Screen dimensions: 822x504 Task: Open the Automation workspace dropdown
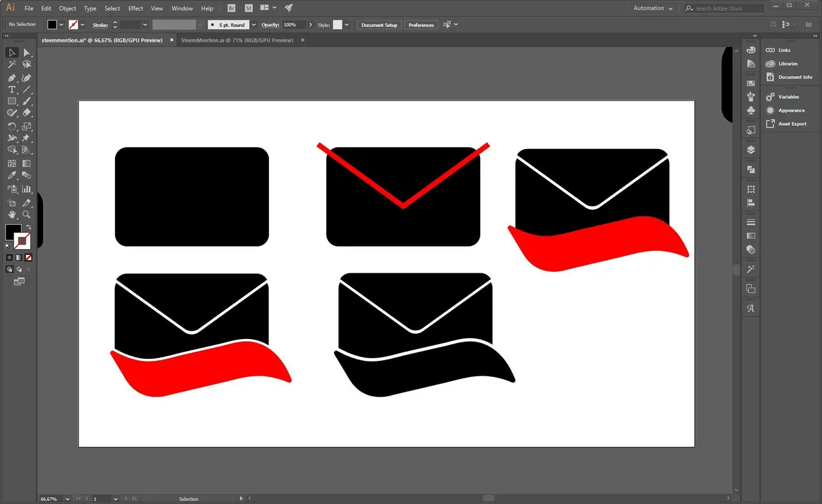pyautogui.click(x=652, y=8)
